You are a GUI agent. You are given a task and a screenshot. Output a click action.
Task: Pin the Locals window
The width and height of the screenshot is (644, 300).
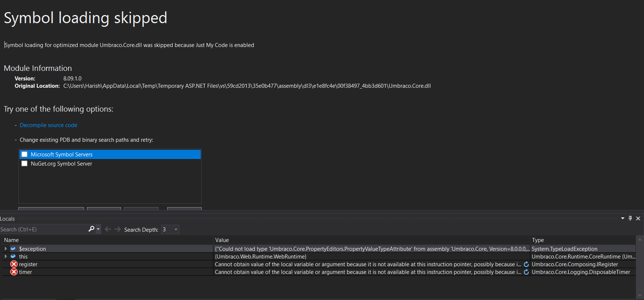630,218
